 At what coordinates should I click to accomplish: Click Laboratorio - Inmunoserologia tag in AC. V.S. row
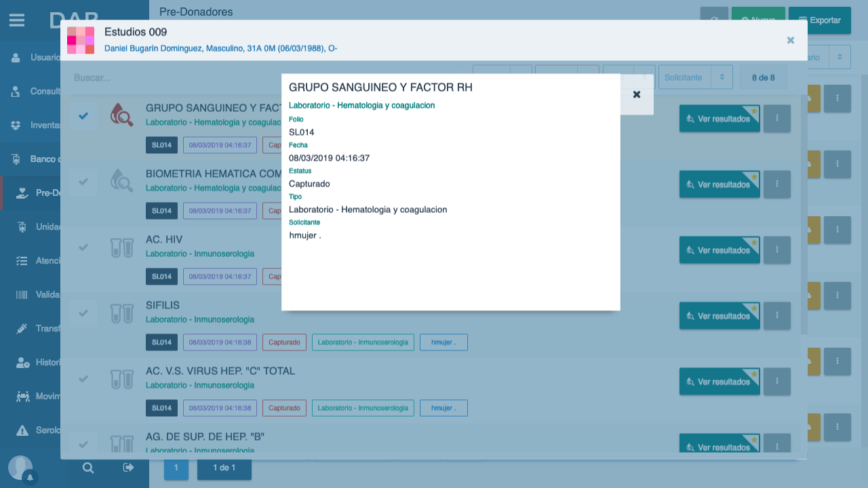point(363,408)
